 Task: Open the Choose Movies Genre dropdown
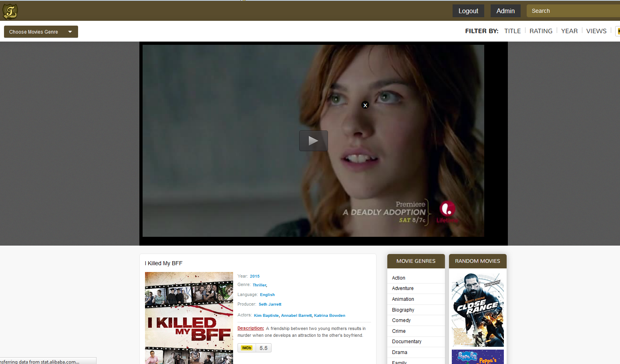(41, 32)
